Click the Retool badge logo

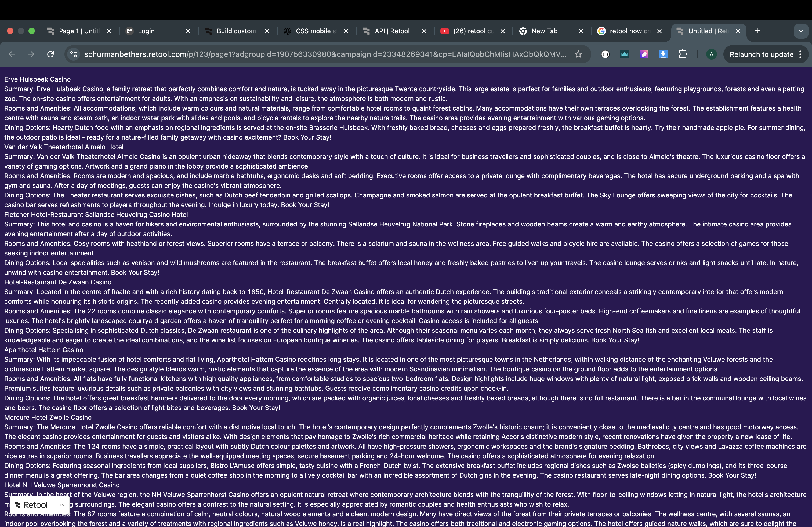pyautogui.click(x=31, y=505)
